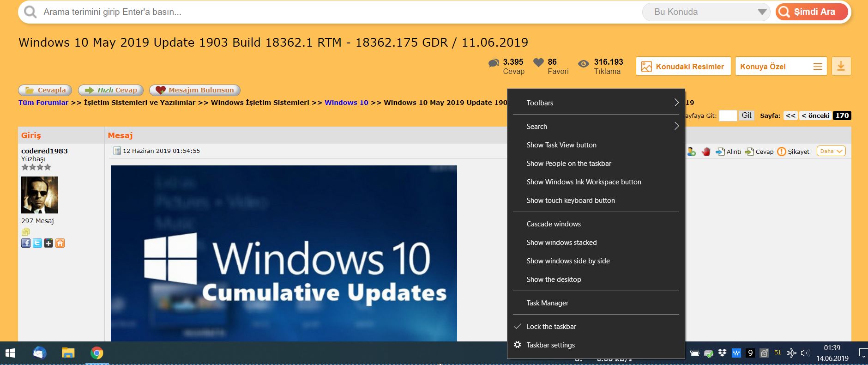Click the yellow 51 temperature tray icon
The height and width of the screenshot is (365, 868).
(778, 353)
